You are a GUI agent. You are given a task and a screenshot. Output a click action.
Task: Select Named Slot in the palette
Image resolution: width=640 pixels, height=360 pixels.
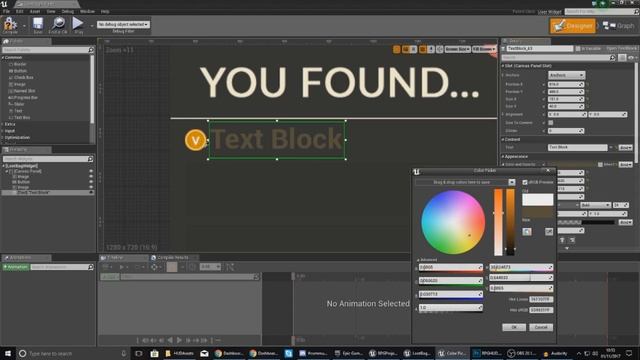coord(24,91)
